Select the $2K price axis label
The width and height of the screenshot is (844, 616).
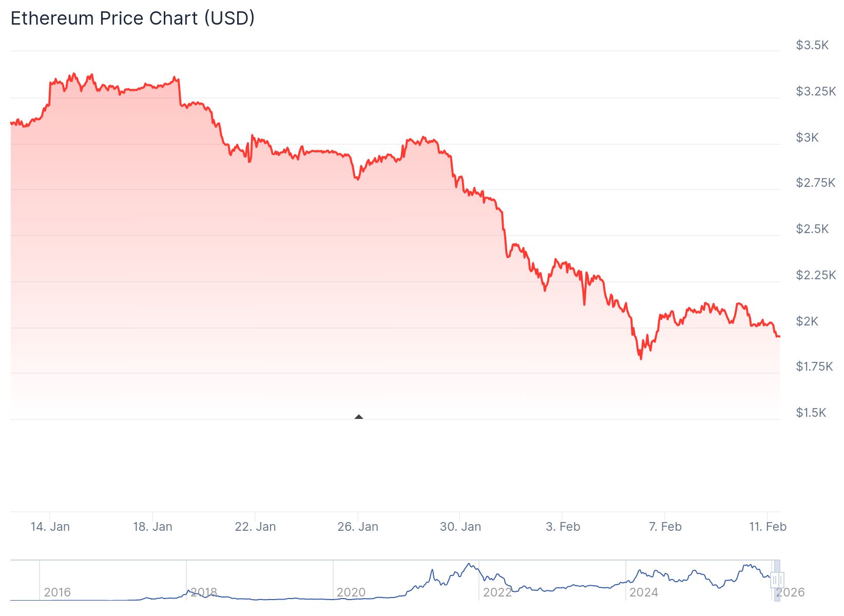coord(807,321)
